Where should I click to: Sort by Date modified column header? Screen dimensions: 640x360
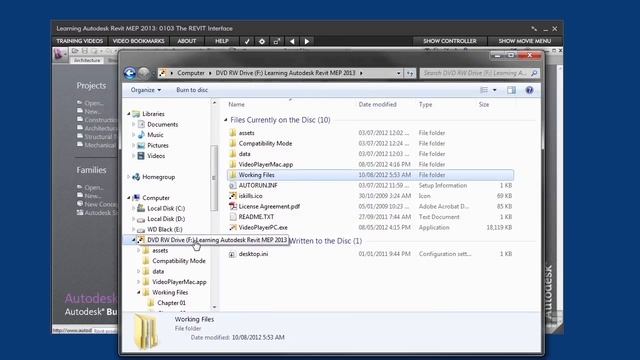[378, 104]
